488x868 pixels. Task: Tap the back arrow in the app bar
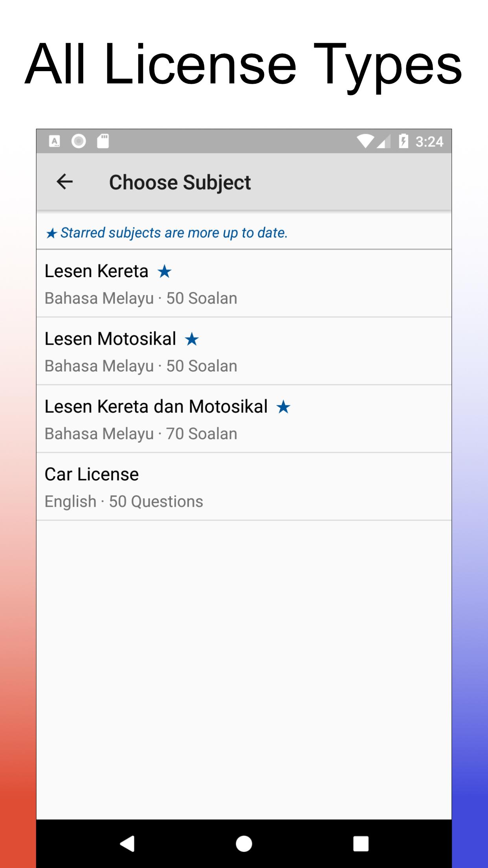point(65,182)
